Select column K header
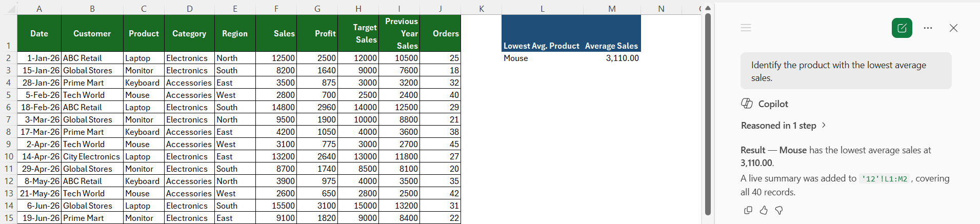This screenshot has height=224, width=980. (x=481, y=9)
